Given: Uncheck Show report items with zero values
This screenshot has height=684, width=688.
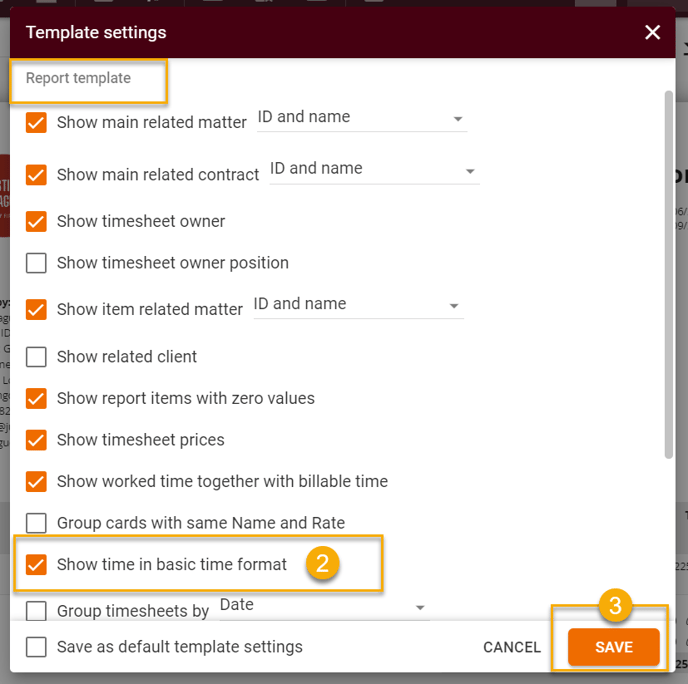Looking at the screenshot, I should (x=36, y=398).
